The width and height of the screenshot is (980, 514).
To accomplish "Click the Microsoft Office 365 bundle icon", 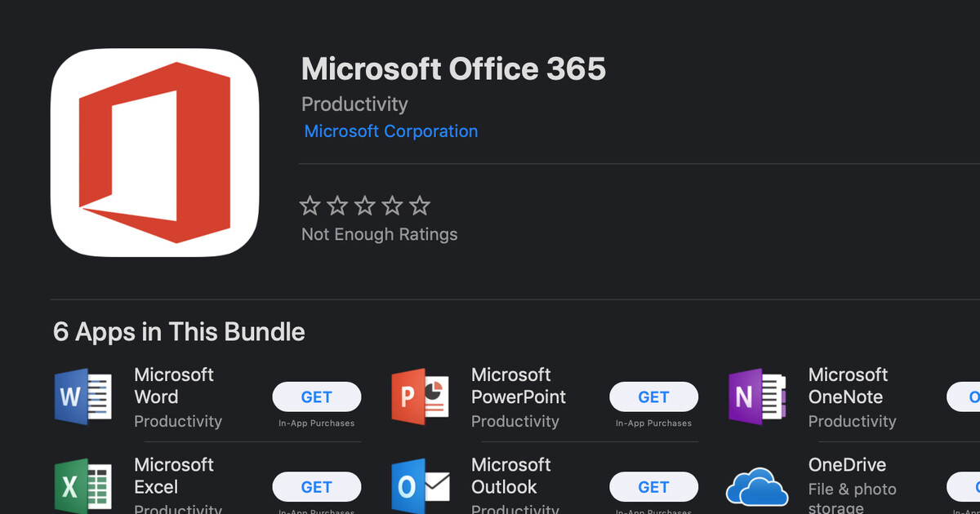I will pyautogui.click(x=155, y=153).
